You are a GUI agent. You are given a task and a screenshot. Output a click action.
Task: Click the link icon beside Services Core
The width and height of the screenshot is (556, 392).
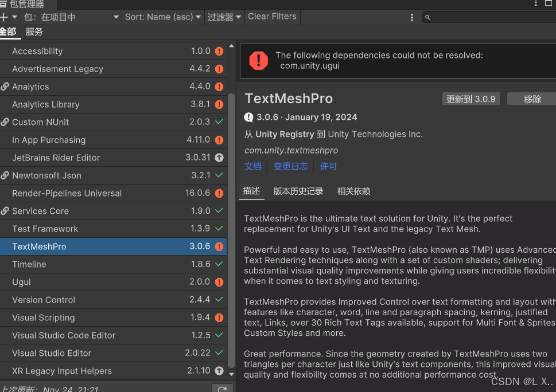5,211
